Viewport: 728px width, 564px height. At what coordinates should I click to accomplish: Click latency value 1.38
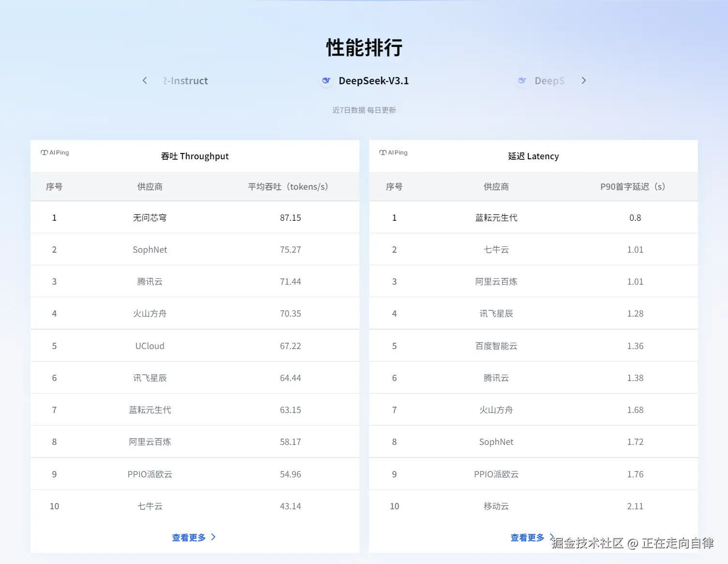pos(635,378)
